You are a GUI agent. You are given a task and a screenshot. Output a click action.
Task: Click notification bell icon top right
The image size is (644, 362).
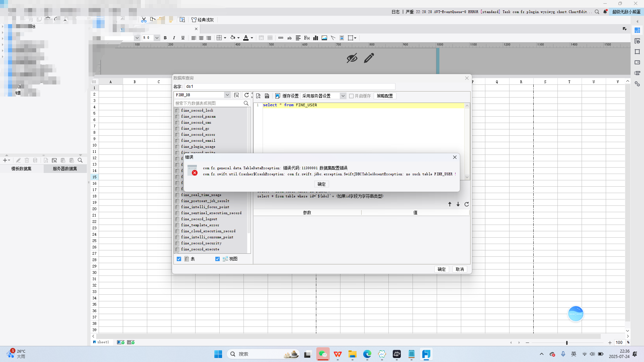605,12
